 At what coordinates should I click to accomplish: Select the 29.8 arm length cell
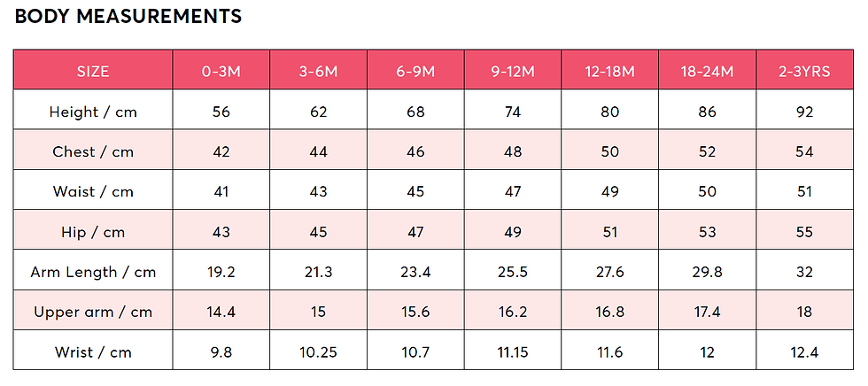point(708,270)
